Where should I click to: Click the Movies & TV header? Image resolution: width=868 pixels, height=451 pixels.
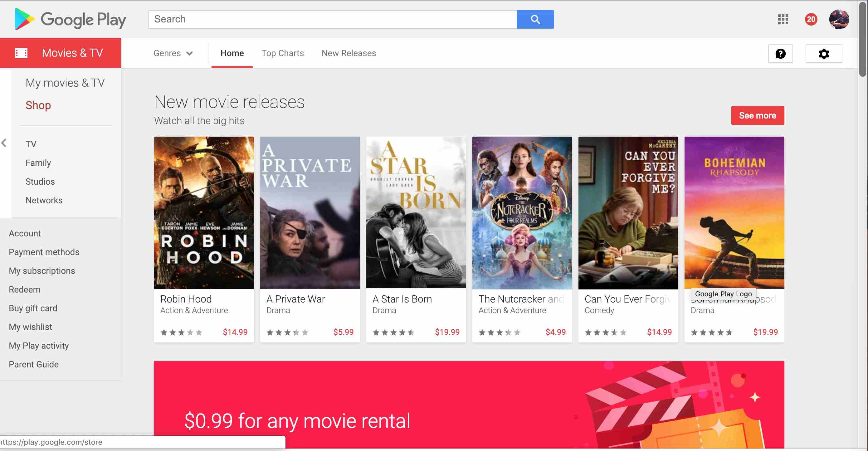coord(61,53)
